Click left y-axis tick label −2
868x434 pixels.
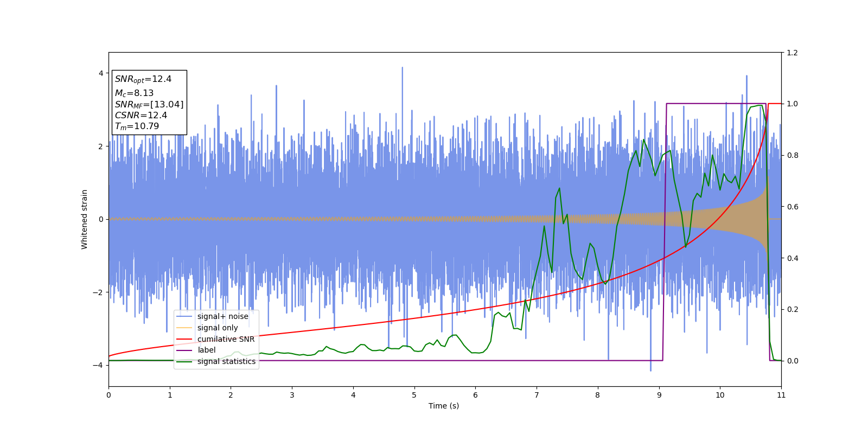click(98, 292)
